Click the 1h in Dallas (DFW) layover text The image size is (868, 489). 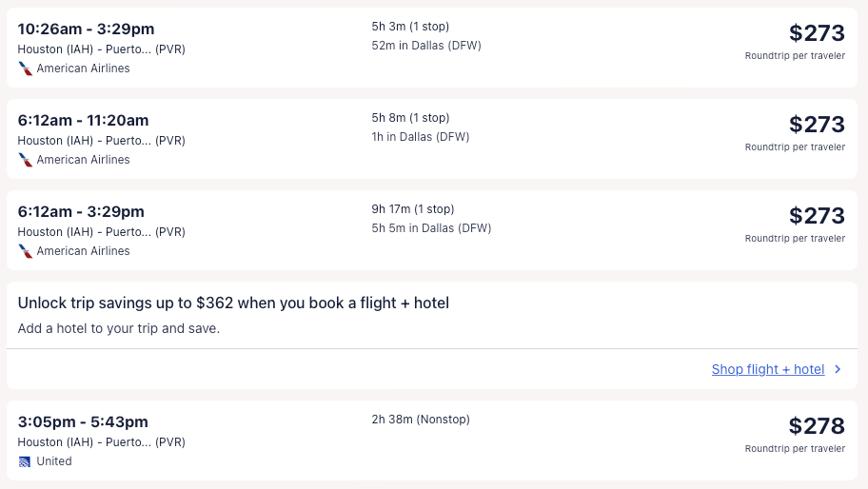[x=421, y=137]
